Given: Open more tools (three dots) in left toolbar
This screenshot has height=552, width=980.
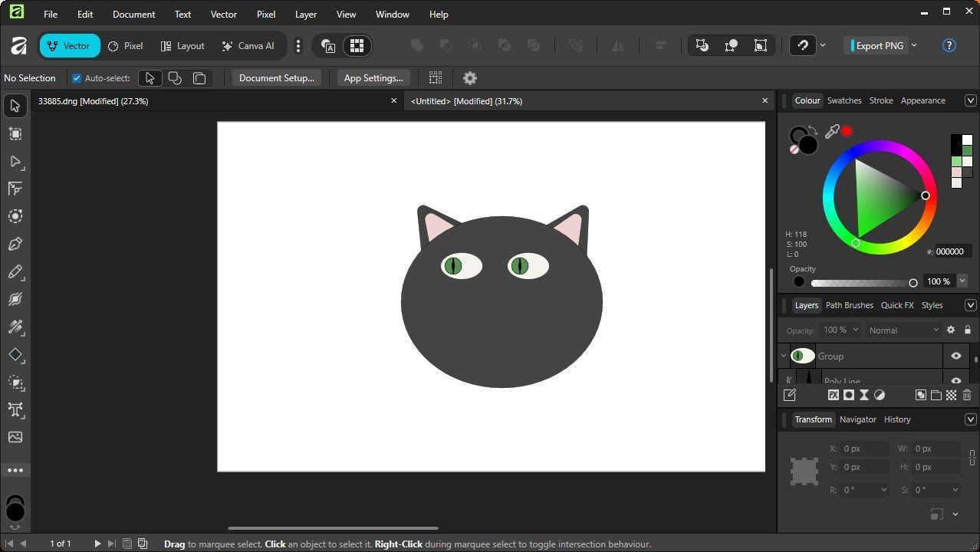Looking at the screenshot, I should [15, 470].
